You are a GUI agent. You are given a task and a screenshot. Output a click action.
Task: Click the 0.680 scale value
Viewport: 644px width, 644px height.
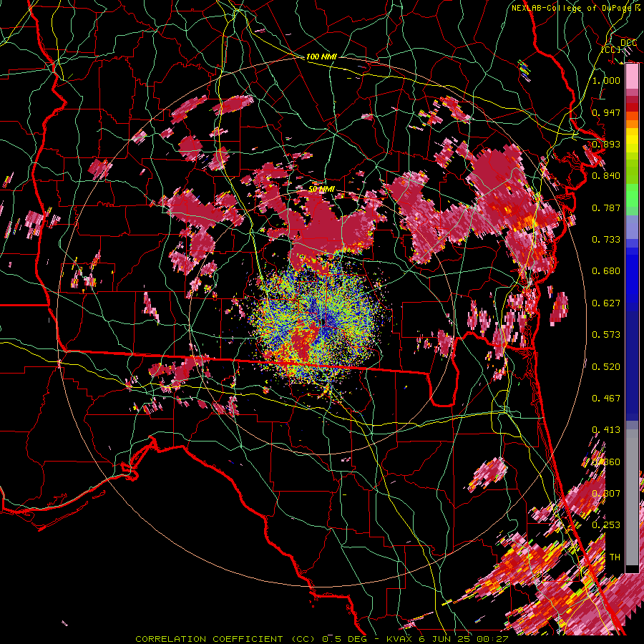(606, 271)
